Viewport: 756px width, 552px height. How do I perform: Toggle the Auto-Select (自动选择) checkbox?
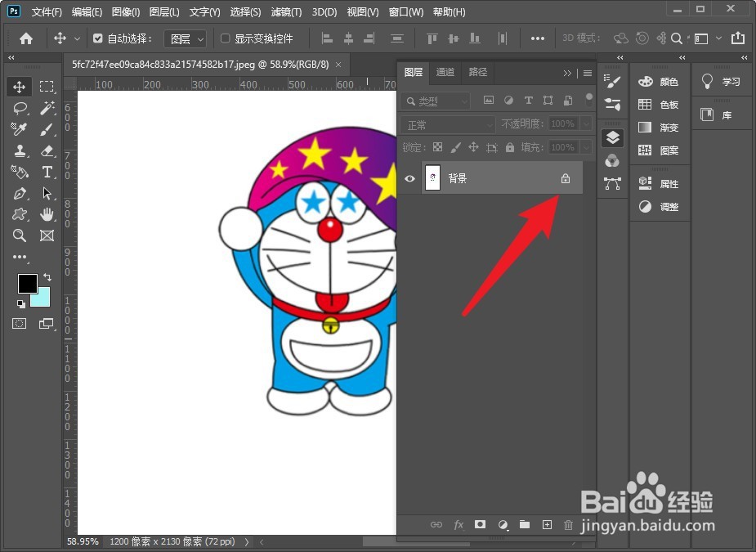98,38
